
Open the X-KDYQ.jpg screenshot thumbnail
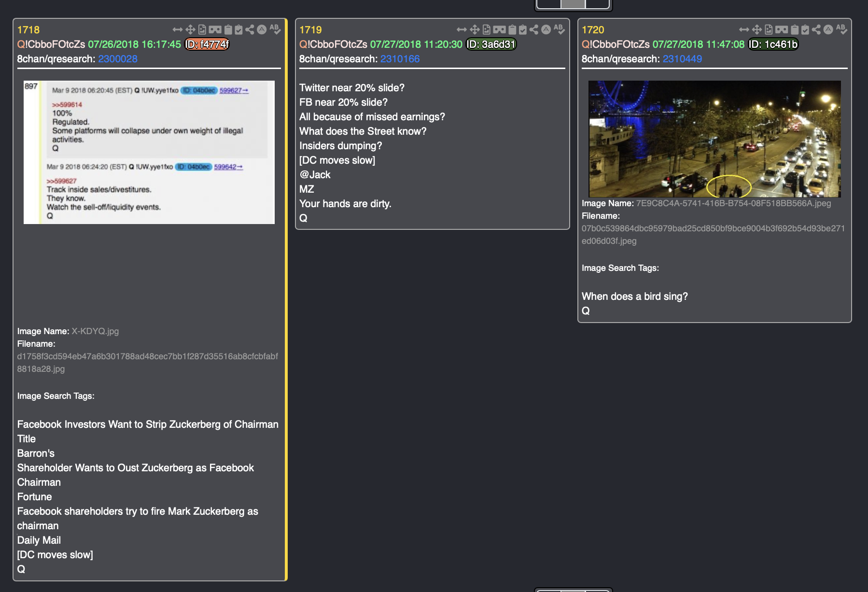point(149,152)
